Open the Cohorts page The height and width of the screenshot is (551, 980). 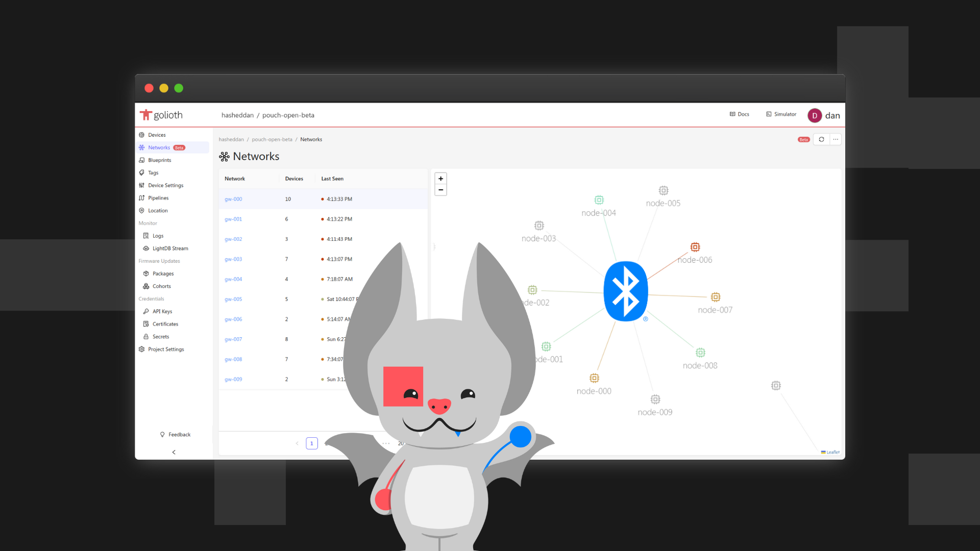161,286
